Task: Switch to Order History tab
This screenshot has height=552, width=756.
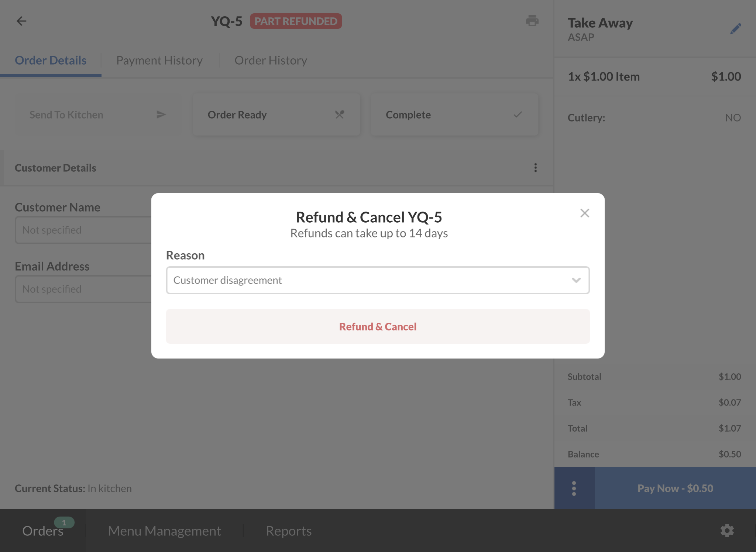Action: pos(271,61)
